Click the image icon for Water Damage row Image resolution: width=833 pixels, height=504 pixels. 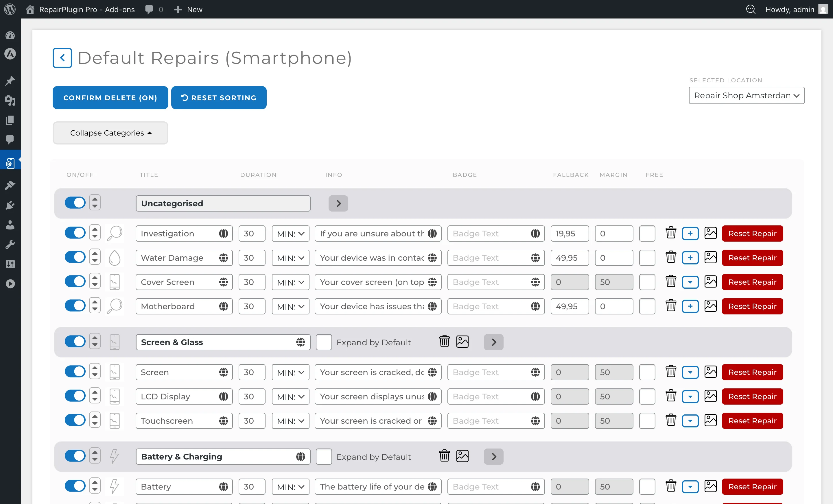[x=710, y=257]
